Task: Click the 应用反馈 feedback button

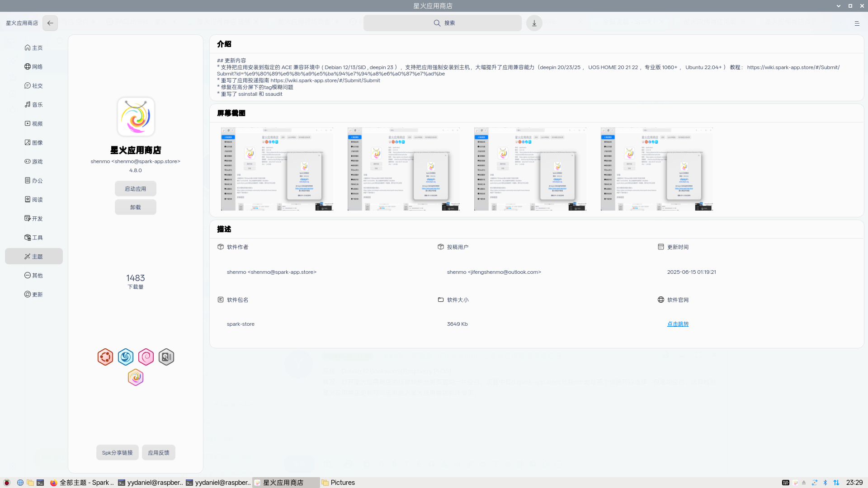Action: point(159,453)
